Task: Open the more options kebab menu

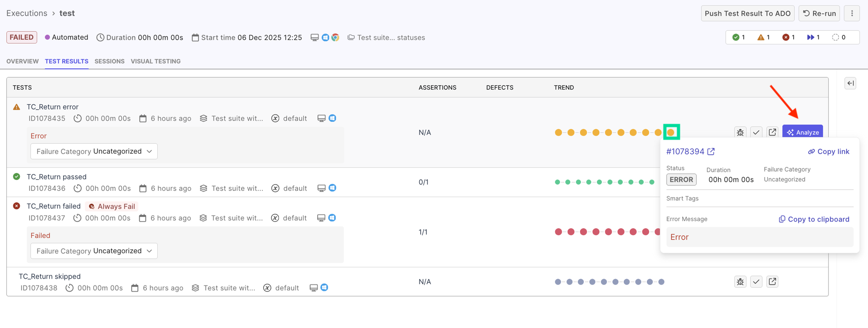Action: [852, 13]
